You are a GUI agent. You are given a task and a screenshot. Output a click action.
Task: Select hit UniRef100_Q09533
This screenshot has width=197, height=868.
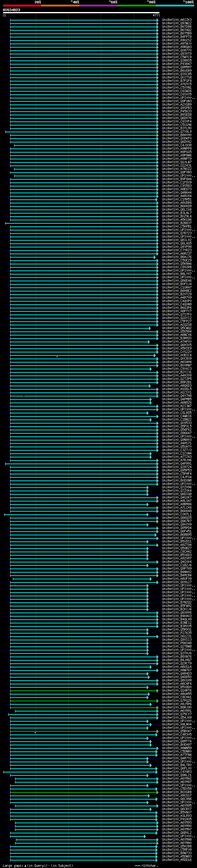point(176,423)
